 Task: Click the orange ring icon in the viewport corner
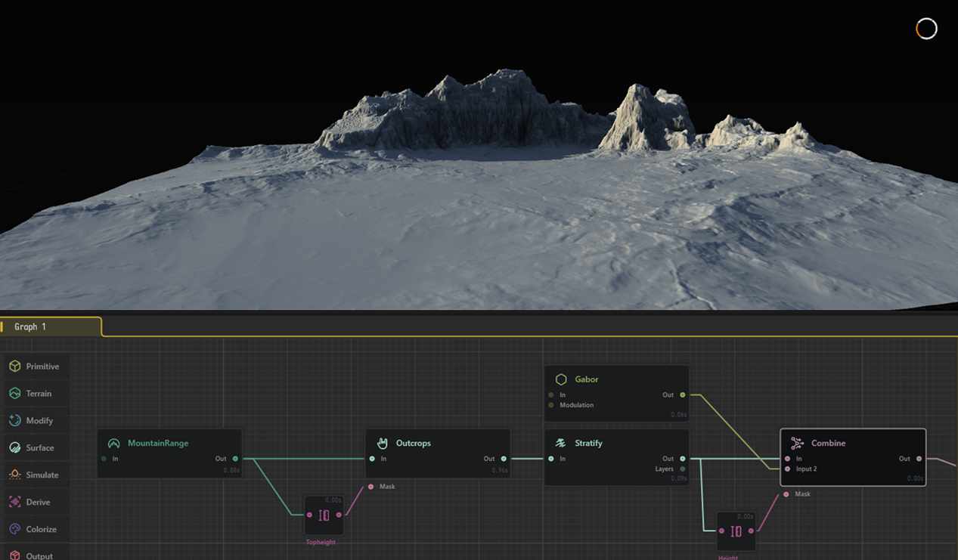(926, 29)
